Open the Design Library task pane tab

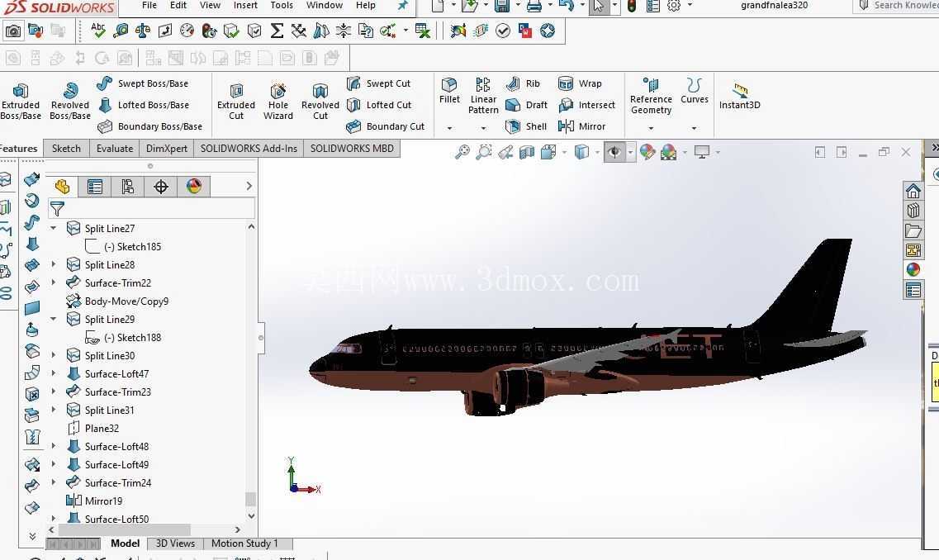[x=913, y=211]
